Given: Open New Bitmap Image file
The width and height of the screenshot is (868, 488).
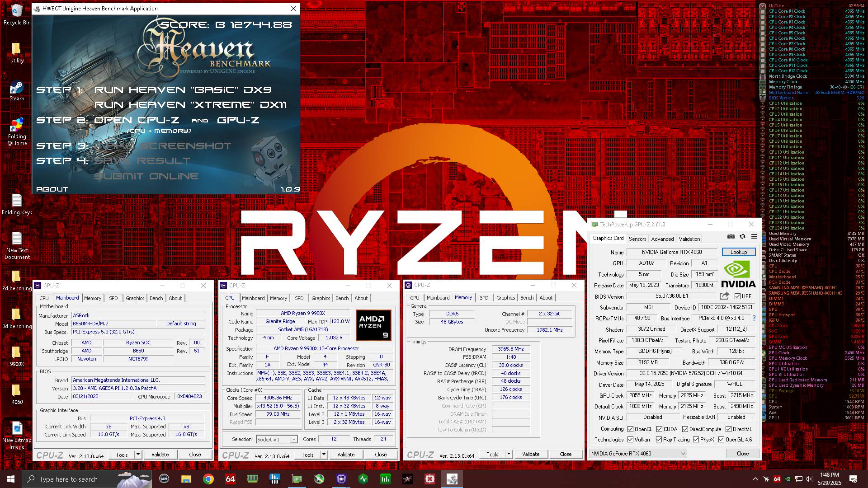Looking at the screenshot, I should click(x=17, y=436).
